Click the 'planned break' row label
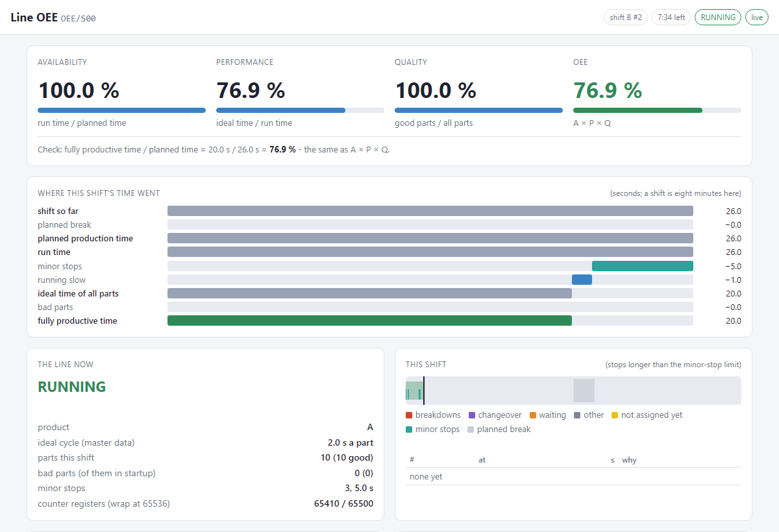 pos(64,225)
